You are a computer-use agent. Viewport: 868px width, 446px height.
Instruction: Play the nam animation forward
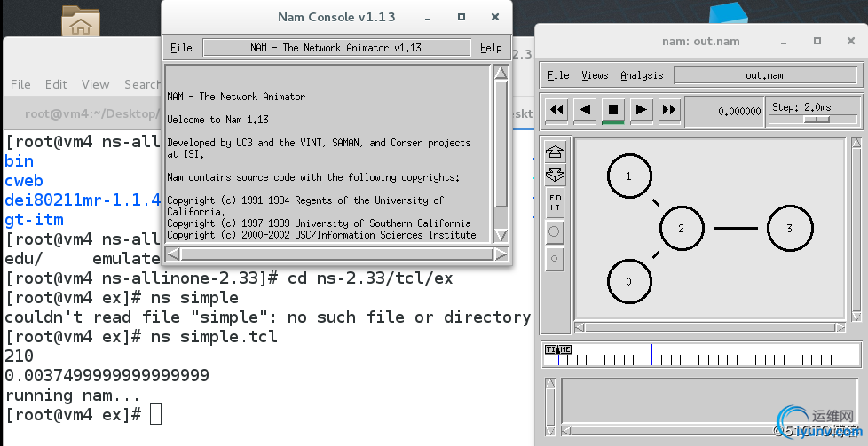641,110
